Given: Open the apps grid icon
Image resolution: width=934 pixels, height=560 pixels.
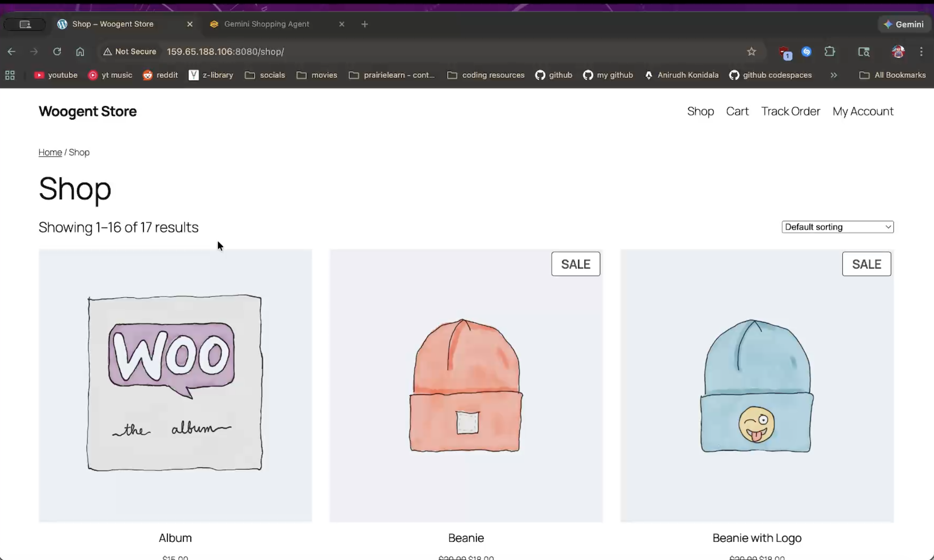Looking at the screenshot, I should coord(10,75).
